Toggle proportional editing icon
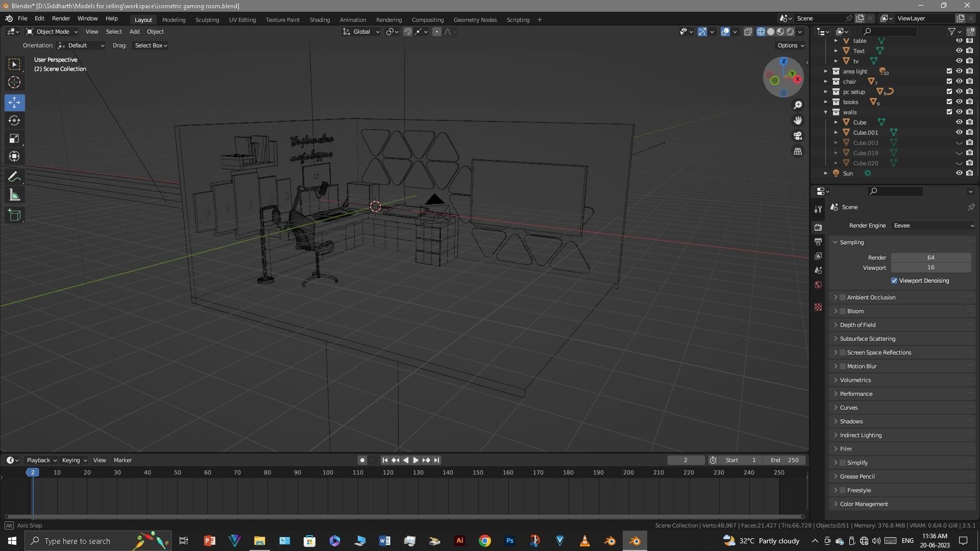Viewport: 980px width, 551px height. [x=437, y=32]
